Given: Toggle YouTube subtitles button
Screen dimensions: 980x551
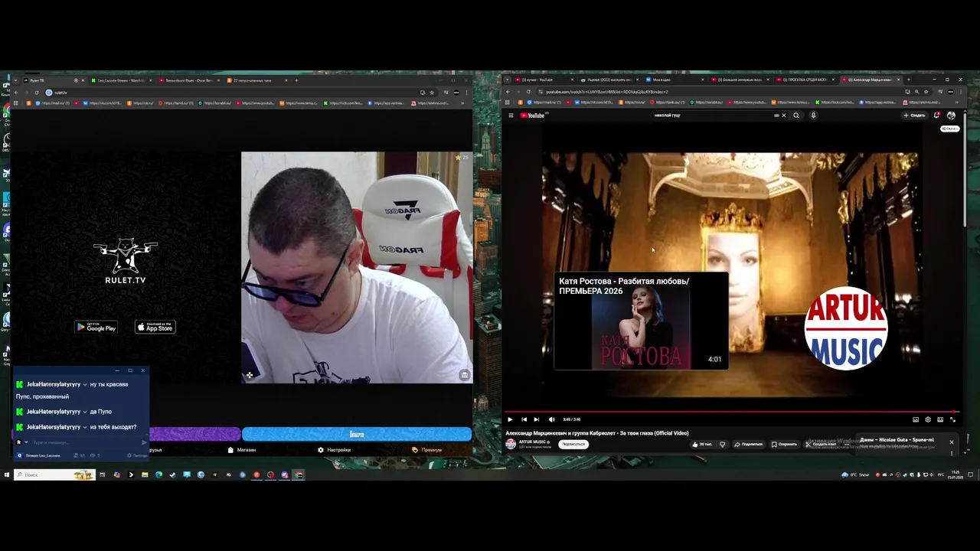Looking at the screenshot, I should point(916,419).
